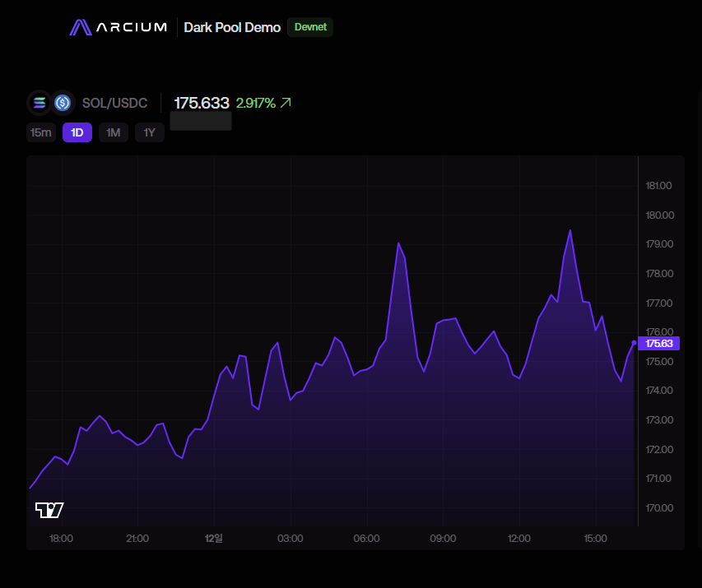Click the 174.00 price axis label

point(659,390)
